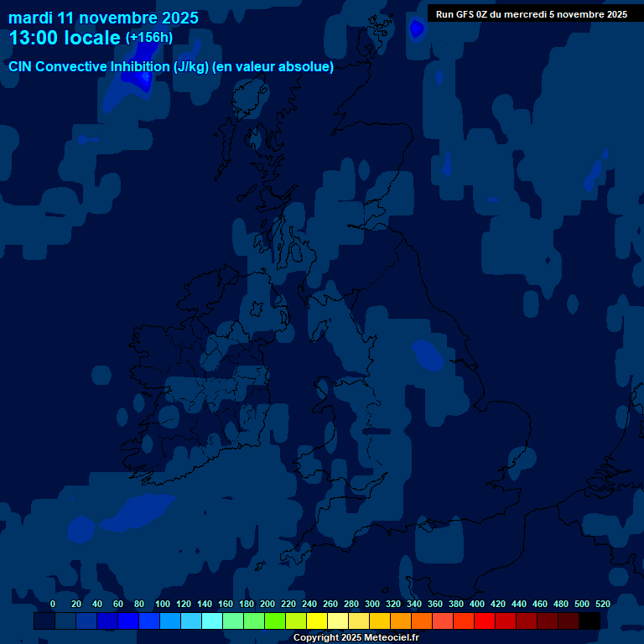Select the 13:00 locale time text

point(65,38)
